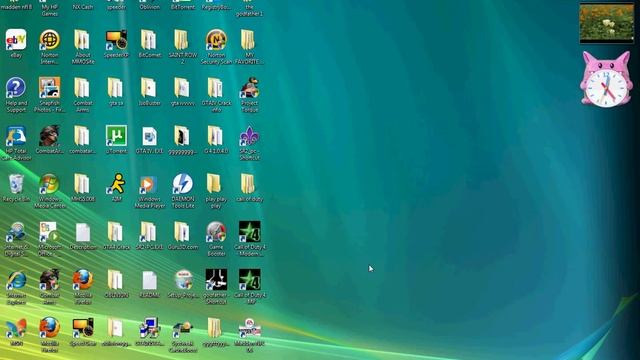
Task: Select the GTA IV .EXE file
Action: point(149,136)
